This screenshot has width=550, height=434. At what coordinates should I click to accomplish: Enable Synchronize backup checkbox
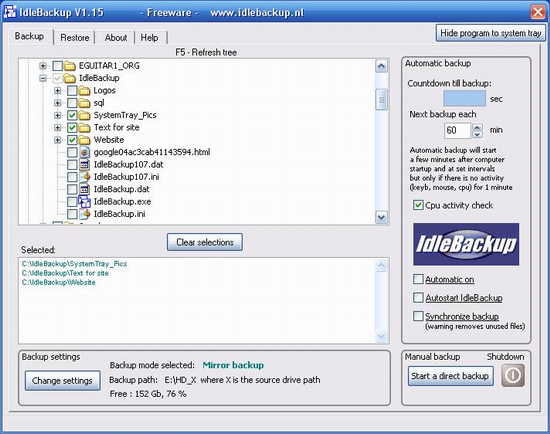418,316
